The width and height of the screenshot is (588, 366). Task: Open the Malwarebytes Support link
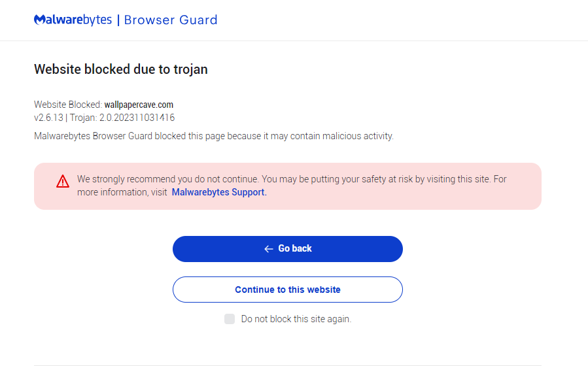(218, 192)
